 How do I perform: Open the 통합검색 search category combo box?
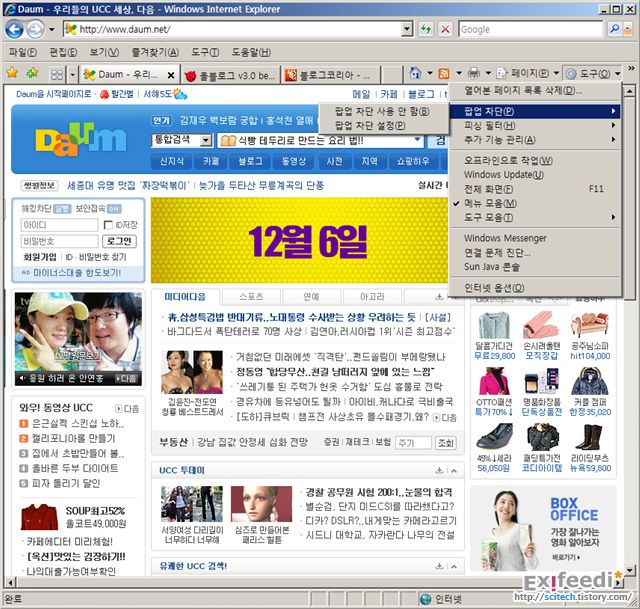[x=182, y=140]
